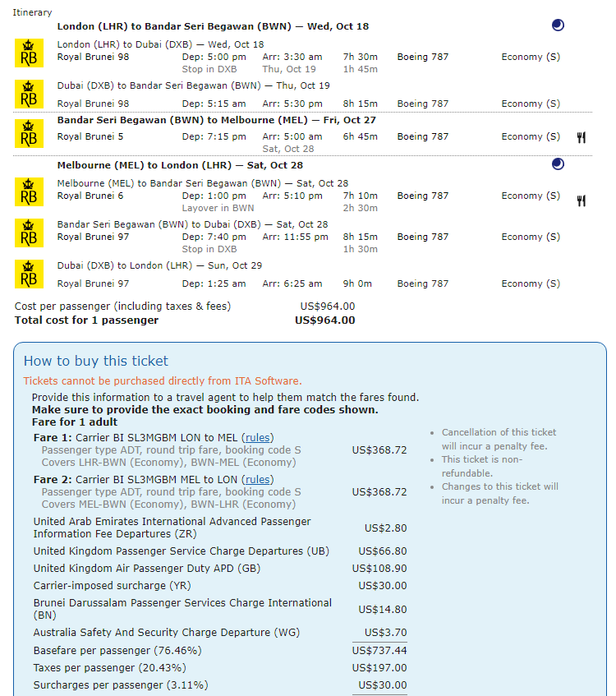The width and height of the screenshot is (616, 696).
Task: Click Fare 2 price 'US$368.72'
Action: click(x=379, y=492)
